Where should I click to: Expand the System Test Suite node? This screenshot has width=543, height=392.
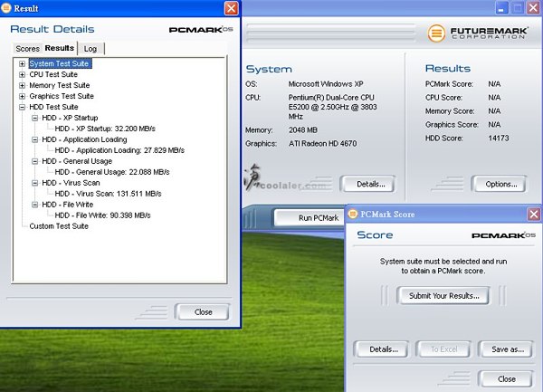coord(22,63)
